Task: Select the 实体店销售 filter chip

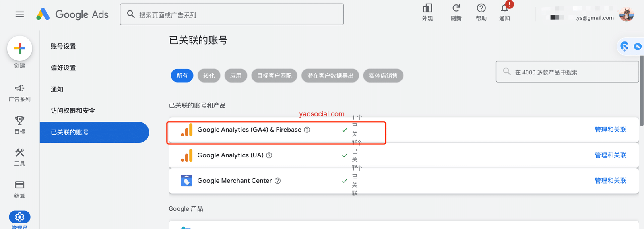Action: pyautogui.click(x=383, y=76)
